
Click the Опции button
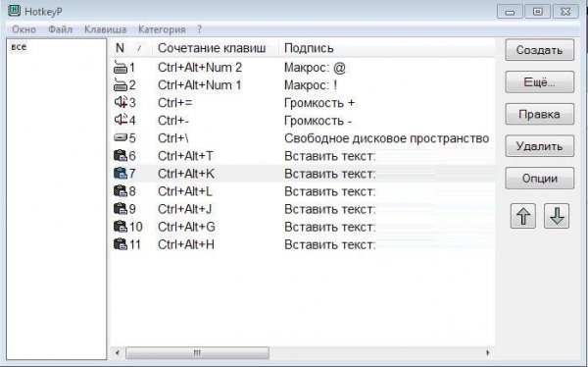coord(540,178)
